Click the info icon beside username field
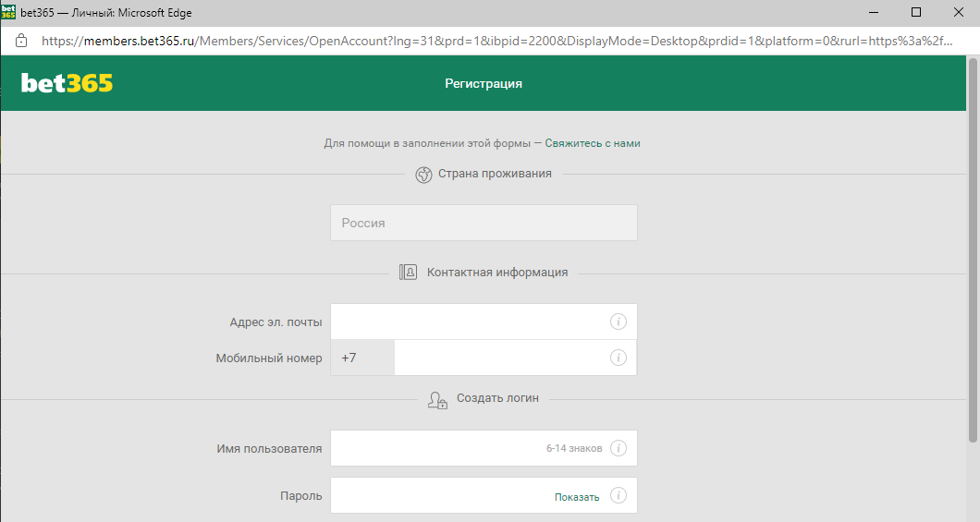Screen dimensions: 980x522 click(x=619, y=448)
